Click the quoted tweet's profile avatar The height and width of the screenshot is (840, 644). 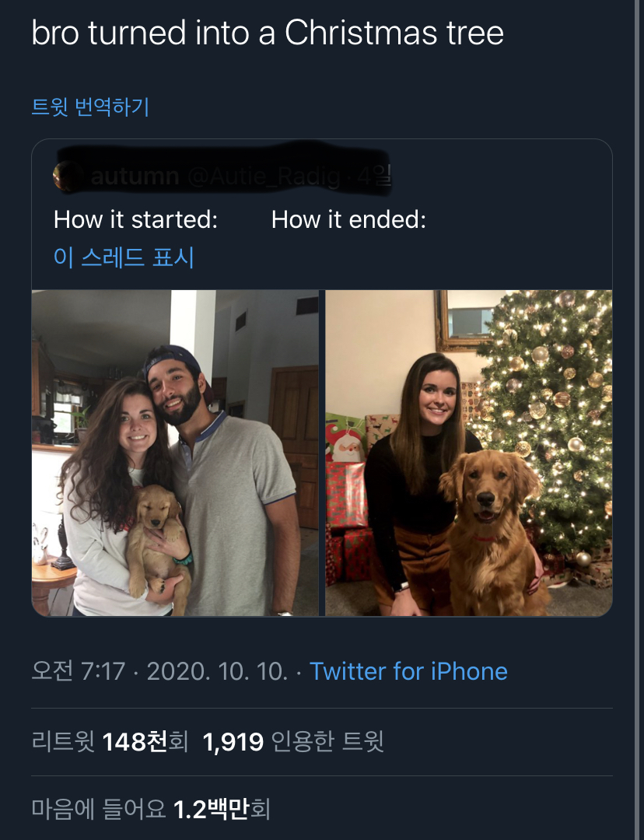click(x=66, y=177)
